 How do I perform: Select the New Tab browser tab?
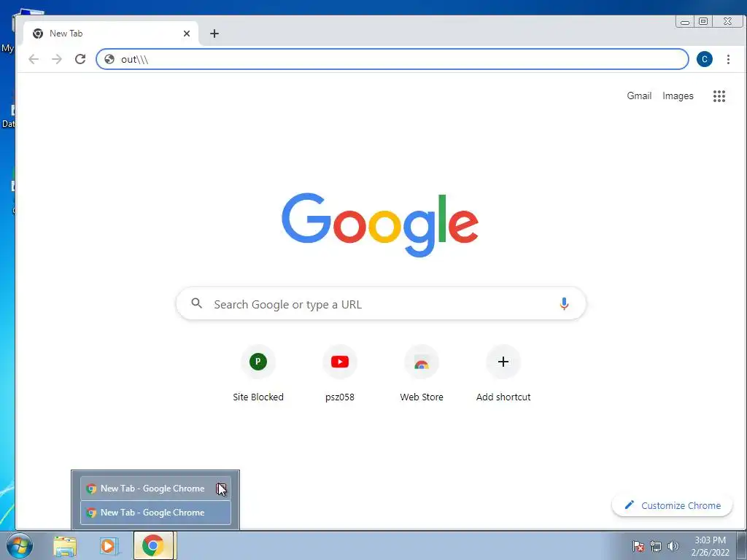[x=111, y=34]
